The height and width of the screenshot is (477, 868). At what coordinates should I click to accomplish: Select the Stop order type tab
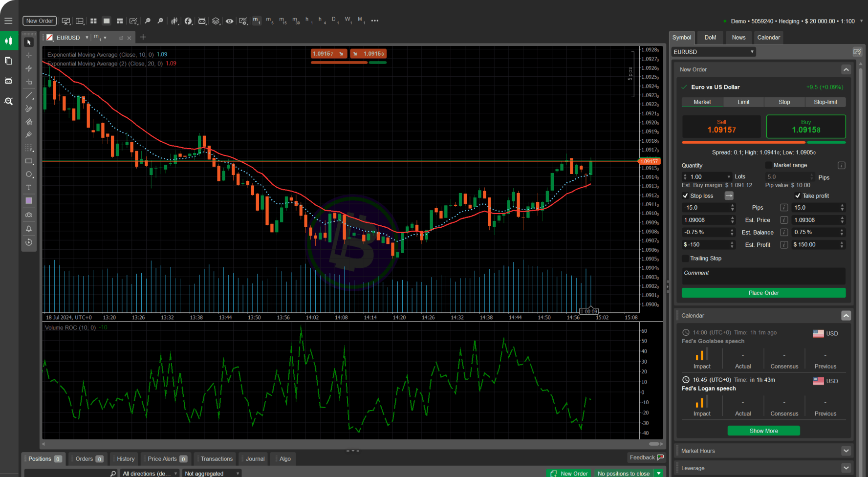click(784, 102)
